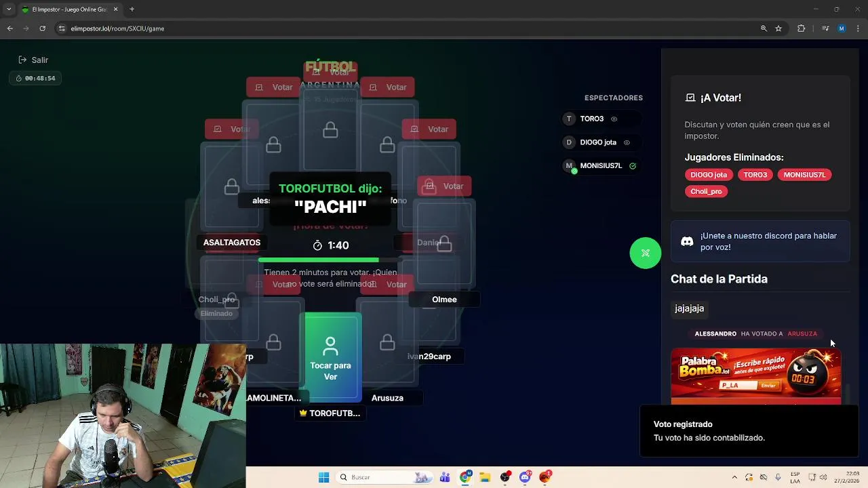This screenshot has width=868, height=488.
Task: Click the lock icon on Olmee's card
Action: point(444,243)
